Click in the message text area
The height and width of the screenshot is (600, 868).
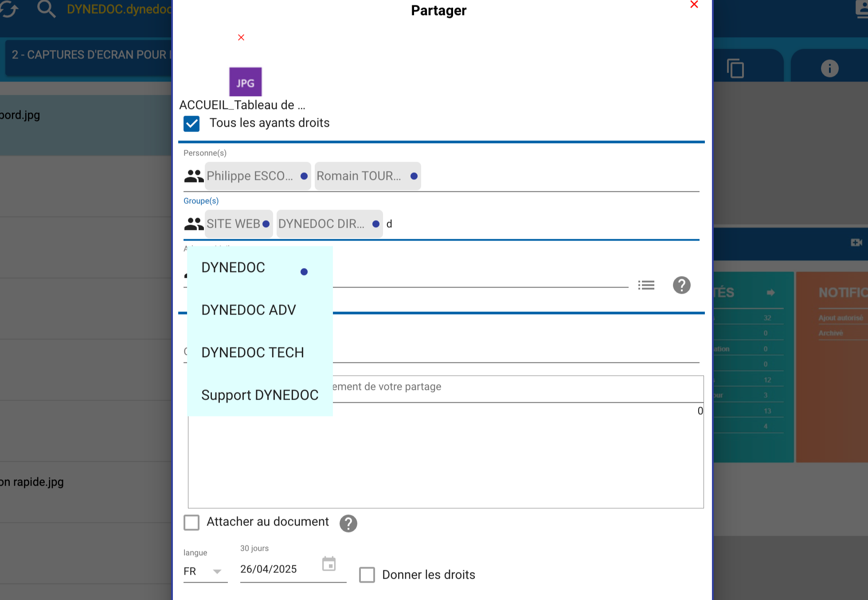pyautogui.click(x=446, y=456)
